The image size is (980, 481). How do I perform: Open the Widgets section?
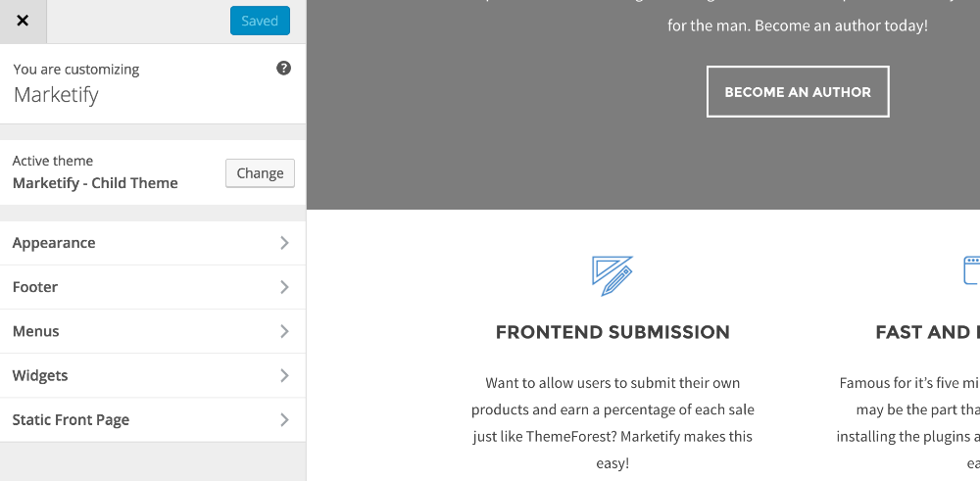153,376
